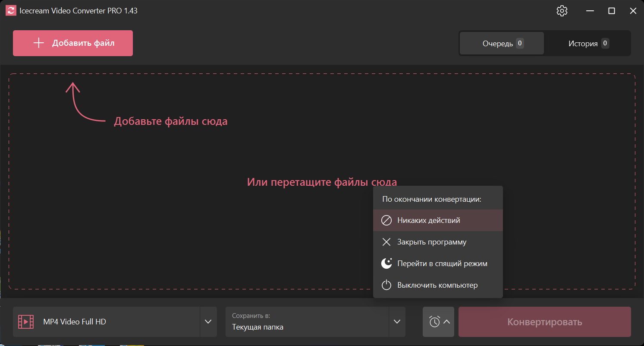Maximize the converter window
Screen dimensions: 644x346
(612, 11)
